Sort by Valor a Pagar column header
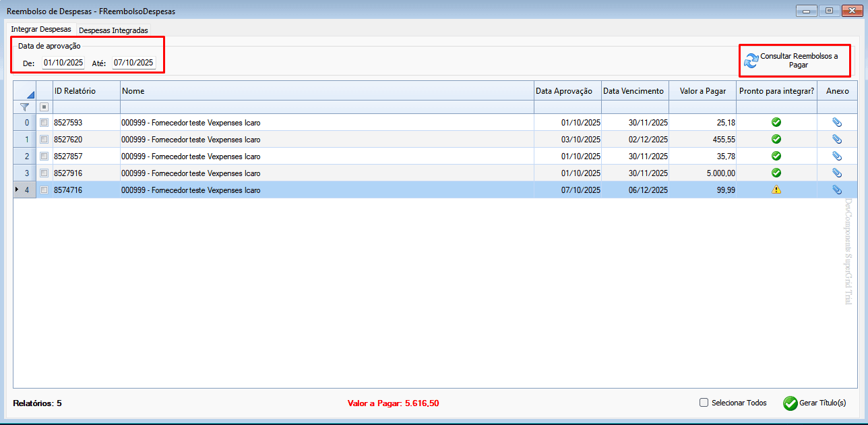This screenshot has width=868, height=425. click(702, 91)
